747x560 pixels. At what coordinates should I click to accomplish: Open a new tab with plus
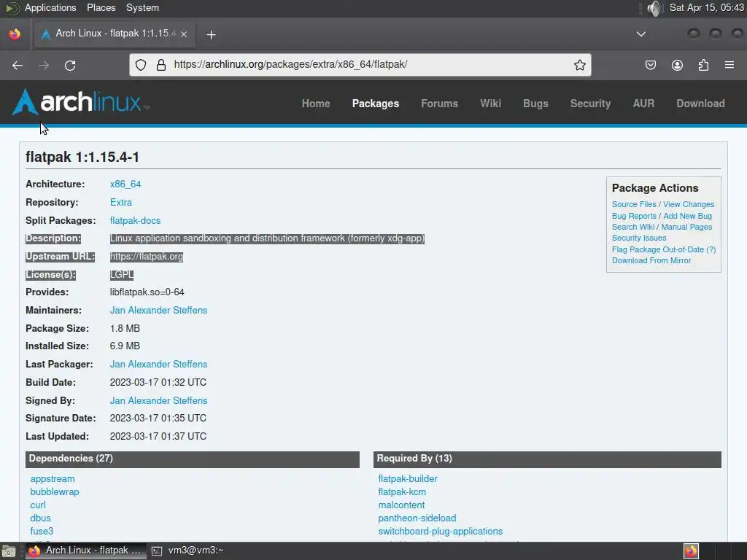[x=211, y=34]
